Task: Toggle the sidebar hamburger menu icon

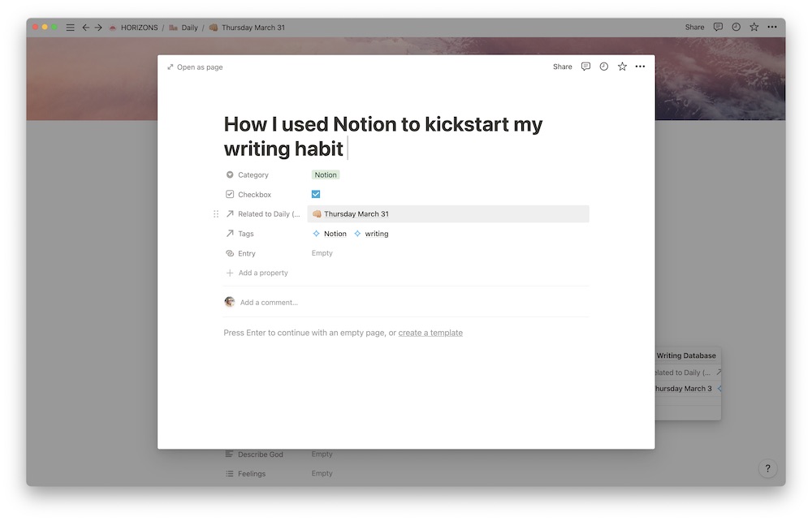Action: (70, 28)
